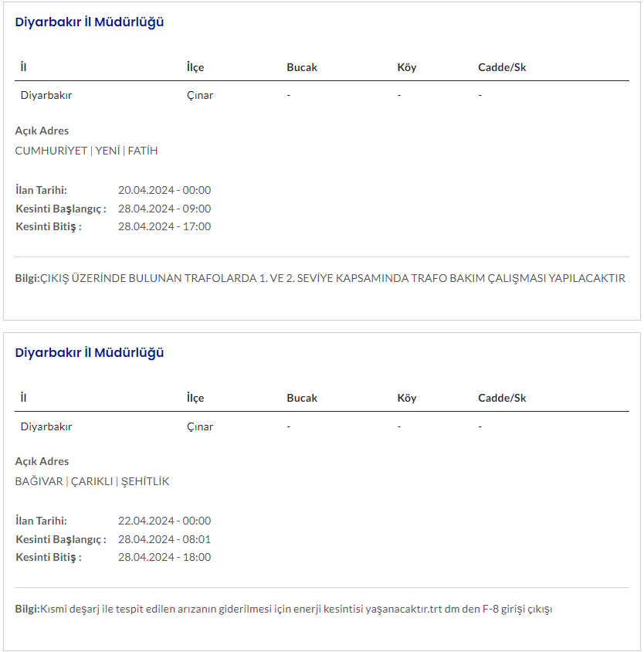Click the CUMHURİYET | YENİ | FATİH address text
644x652 pixels.
tap(86, 151)
